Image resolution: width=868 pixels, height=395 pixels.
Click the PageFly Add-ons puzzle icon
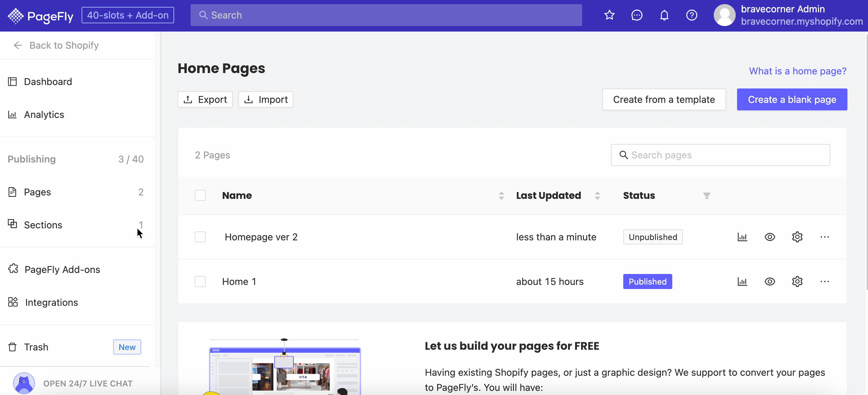point(13,269)
